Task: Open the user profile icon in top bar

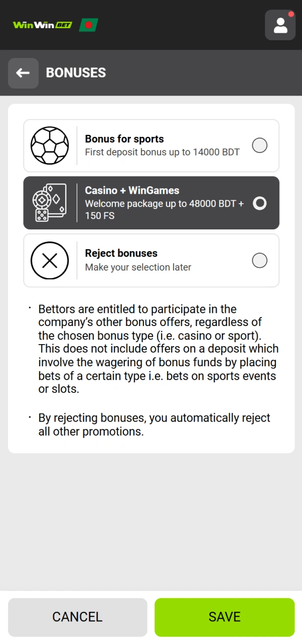Action: tap(280, 25)
